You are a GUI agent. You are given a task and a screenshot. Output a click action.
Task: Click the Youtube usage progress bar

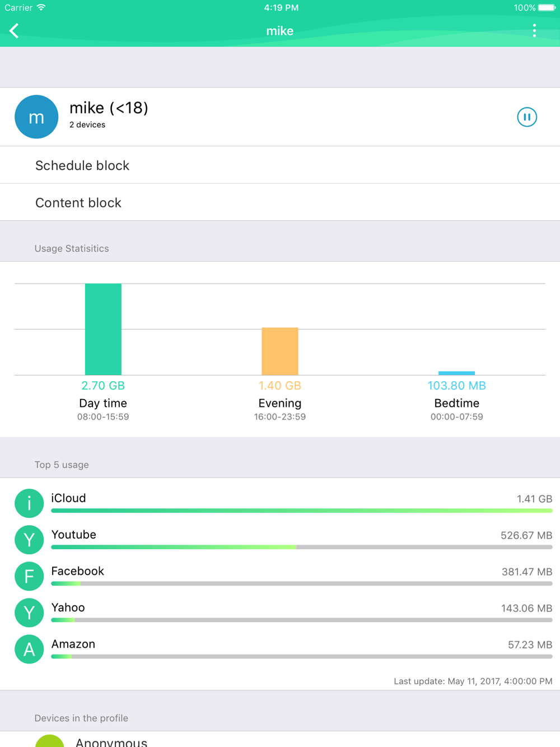pos(301,547)
